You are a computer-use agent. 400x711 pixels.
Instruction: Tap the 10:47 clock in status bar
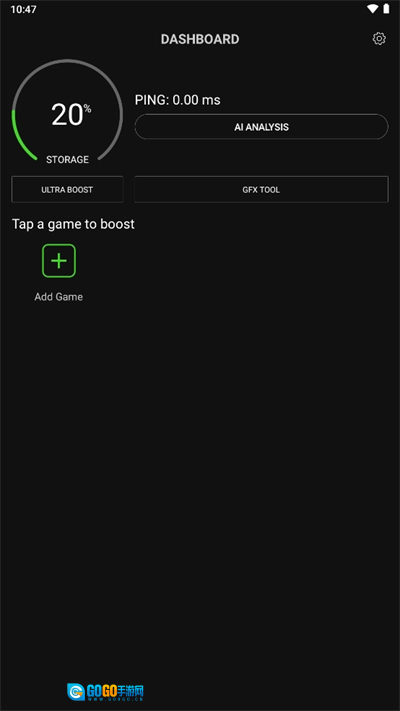pyautogui.click(x=24, y=9)
